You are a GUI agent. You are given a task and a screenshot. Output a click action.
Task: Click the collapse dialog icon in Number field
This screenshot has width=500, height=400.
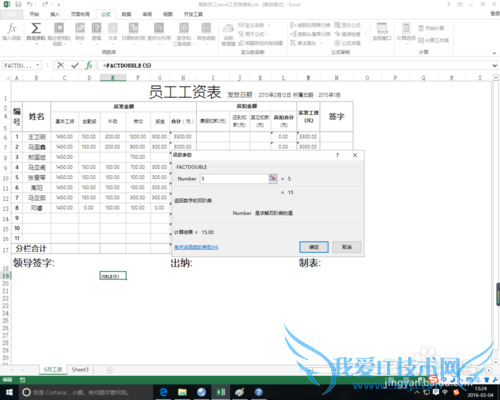(x=273, y=178)
